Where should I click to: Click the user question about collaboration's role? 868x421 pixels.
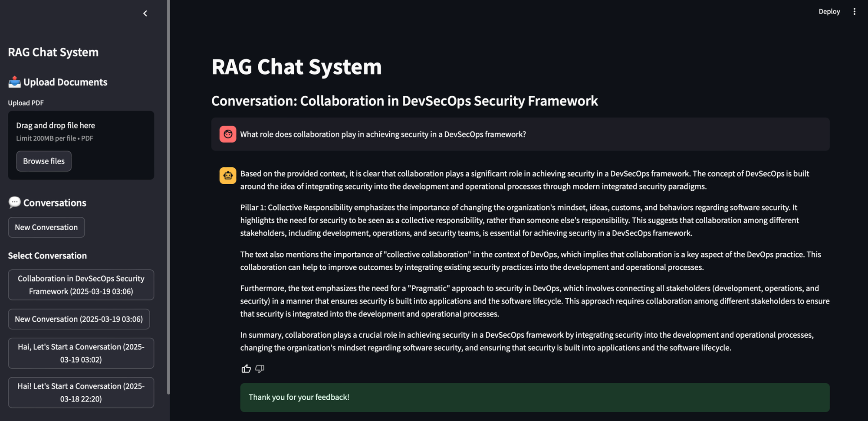point(383,134)
